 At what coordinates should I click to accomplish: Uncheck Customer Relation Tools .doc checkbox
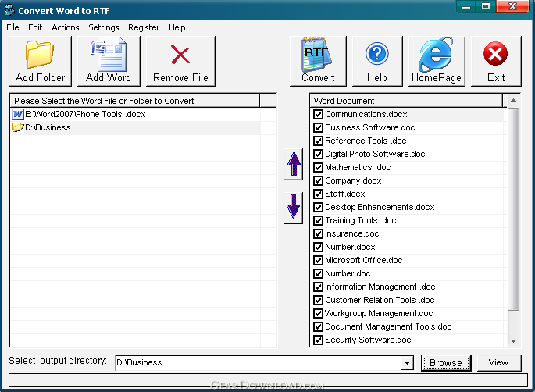point(318,300)
